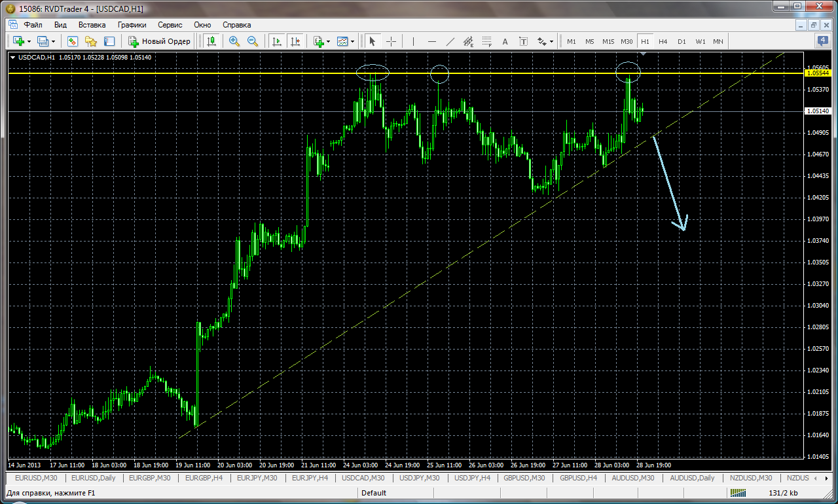Click the Zoom Out magnifier icon
The image size is (838, 504).
(252, 41)
